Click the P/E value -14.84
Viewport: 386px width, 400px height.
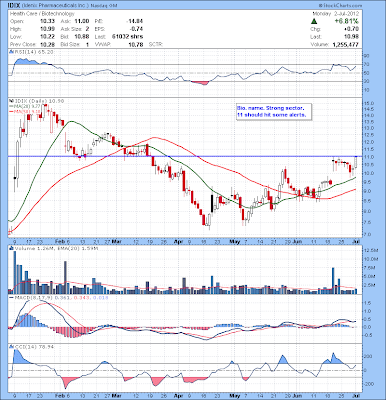(x=135, y=21)
